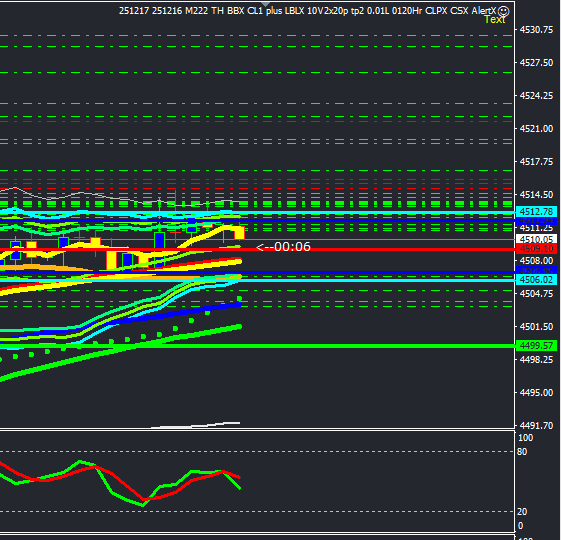Select the "<--00:06" candle timer label
Image resolution: width=561 pixels, height=540 pixels.
click(283, 247)
